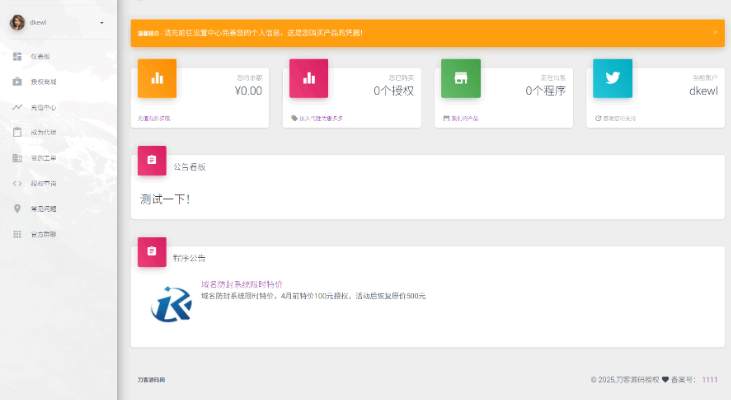Image resolution: width=731 pixels, height=400 pixels.
Task: Open the 域名防封系统限时特价 announcement link
Action: pos(241,284)
